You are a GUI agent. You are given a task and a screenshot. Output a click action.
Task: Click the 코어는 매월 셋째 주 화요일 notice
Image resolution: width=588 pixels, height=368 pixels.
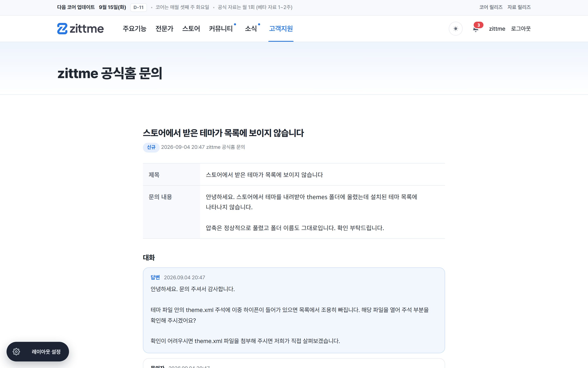(182, 7)
